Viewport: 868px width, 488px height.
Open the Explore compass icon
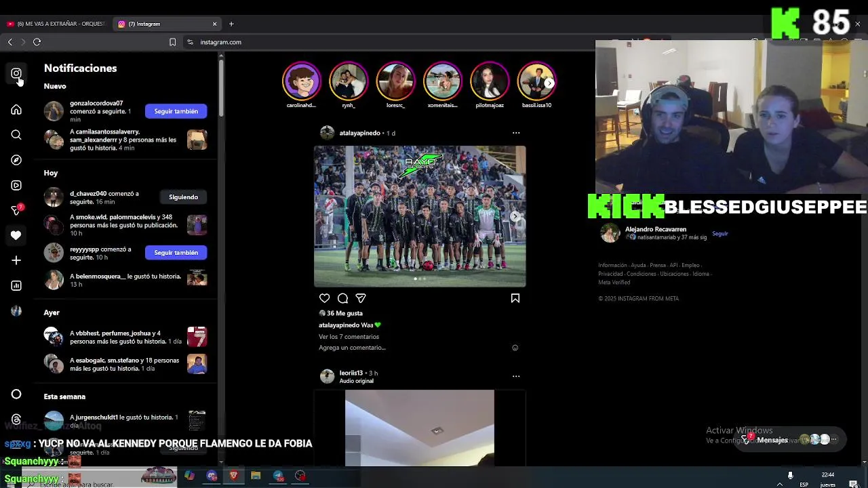pos(16,160)
